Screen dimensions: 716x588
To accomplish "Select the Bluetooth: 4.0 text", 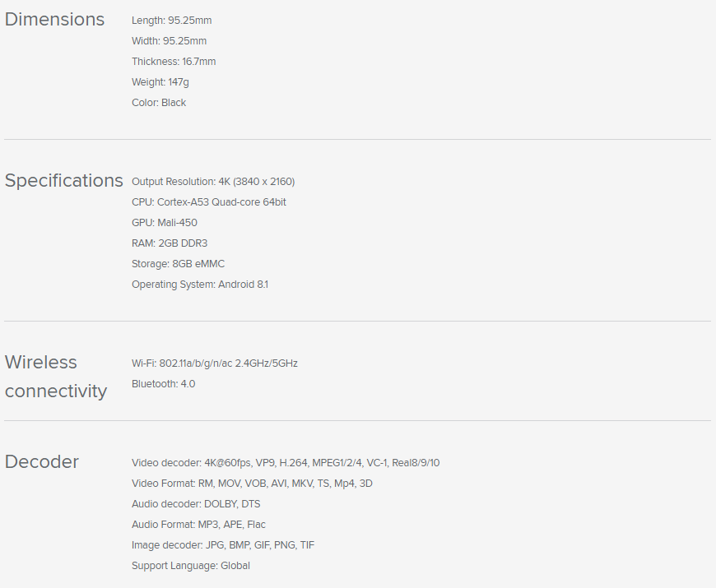I will (163, 384).
